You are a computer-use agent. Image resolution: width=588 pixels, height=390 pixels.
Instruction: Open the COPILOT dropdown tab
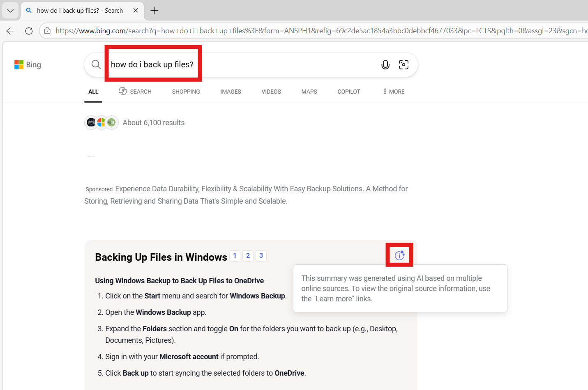coord(348,91)
